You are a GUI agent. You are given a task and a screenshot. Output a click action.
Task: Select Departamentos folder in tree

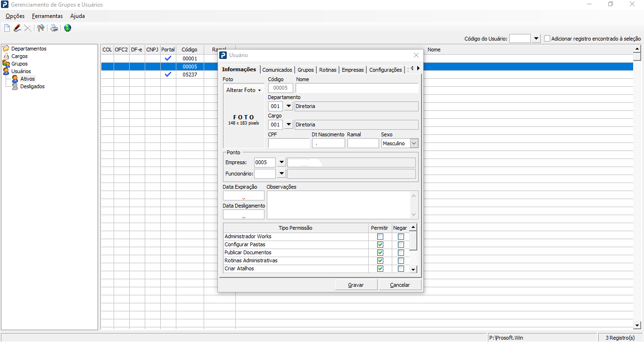pyautogui.click(x=28, y=49)
